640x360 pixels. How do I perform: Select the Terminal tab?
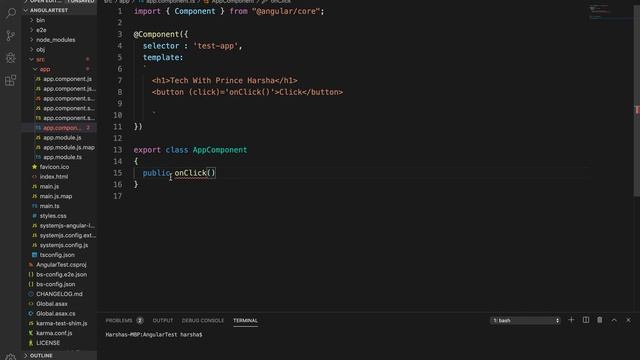tap(245, 321)
